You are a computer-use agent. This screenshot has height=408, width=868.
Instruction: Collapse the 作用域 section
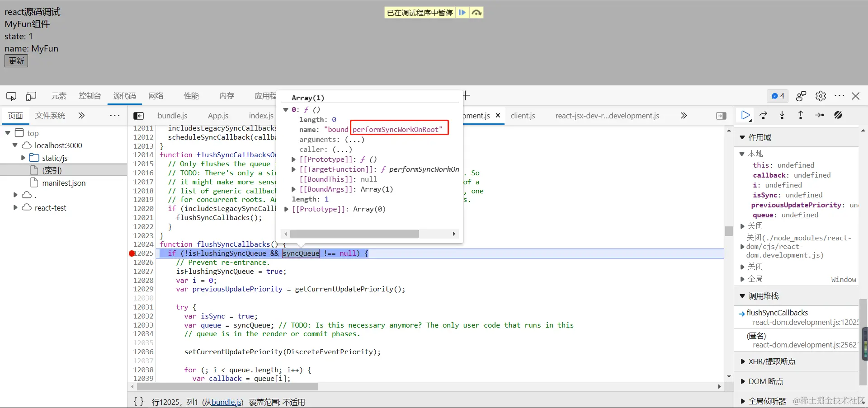pyautogui.click(x=742, y=137)
